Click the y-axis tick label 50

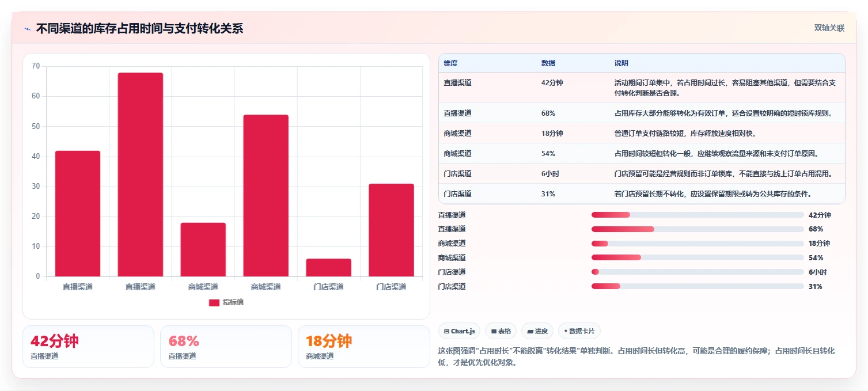36,126
